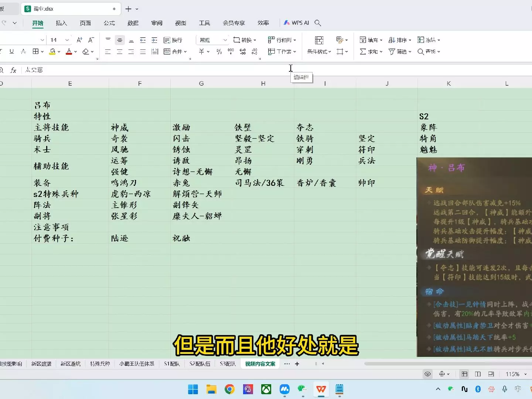Expand the font color dropdown arrow
The height and width of the screenshot is (399, 532).
75,52
